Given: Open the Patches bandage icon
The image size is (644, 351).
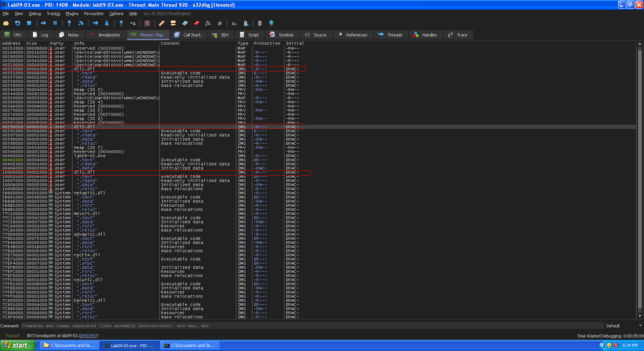Looking at the screenshot, I should [162, 23].
